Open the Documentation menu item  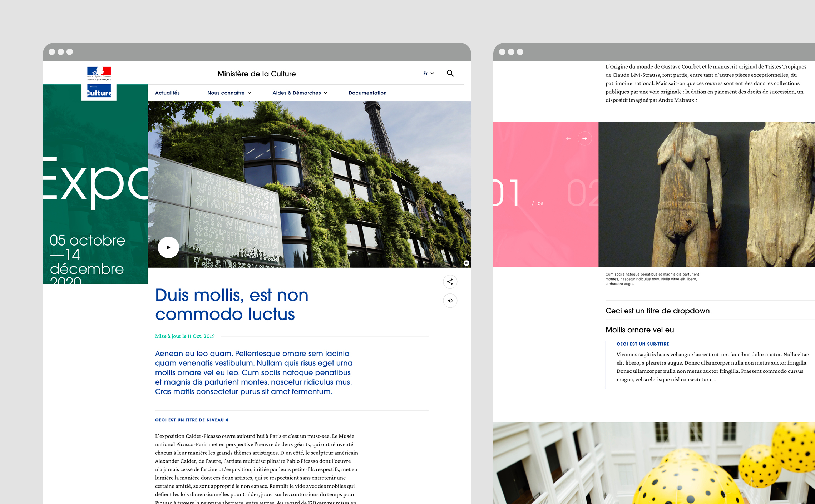367,93
